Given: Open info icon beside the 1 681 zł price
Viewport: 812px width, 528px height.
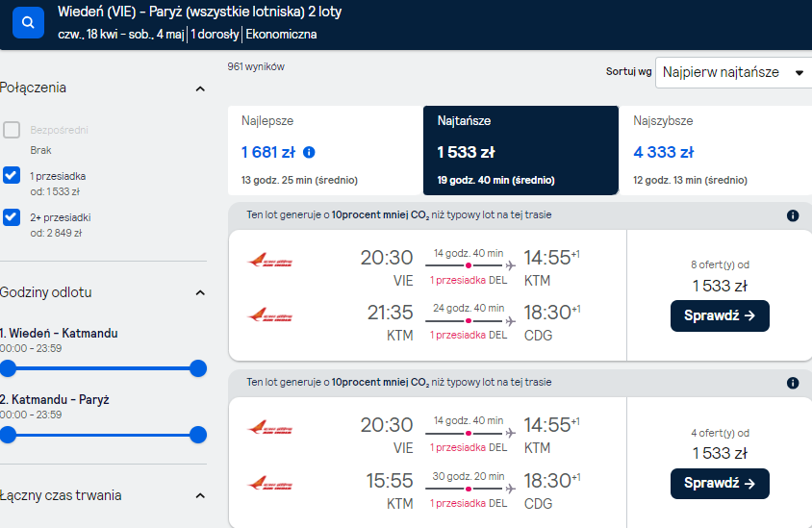Looking at the screenshot, I should point(309,152).
